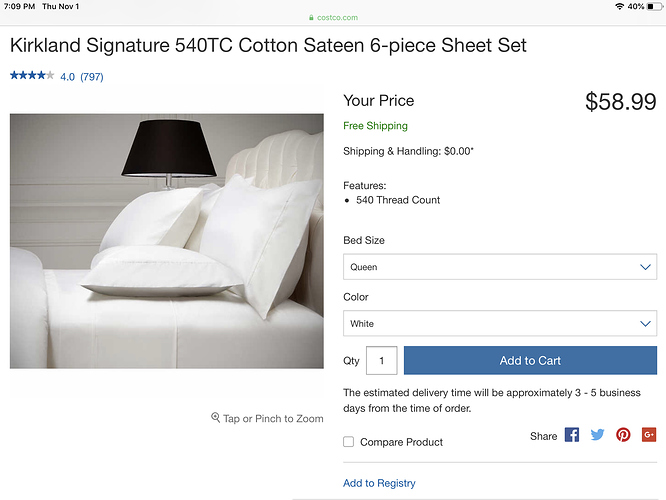Image resolution: width=666 pixels, height=500 pixels.
Task: Click the 4.0 rating score
Action: (67, 77)
